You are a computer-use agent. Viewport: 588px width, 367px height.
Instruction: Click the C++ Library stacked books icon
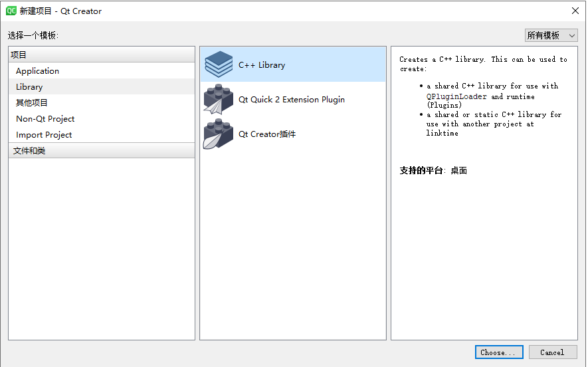219,64
